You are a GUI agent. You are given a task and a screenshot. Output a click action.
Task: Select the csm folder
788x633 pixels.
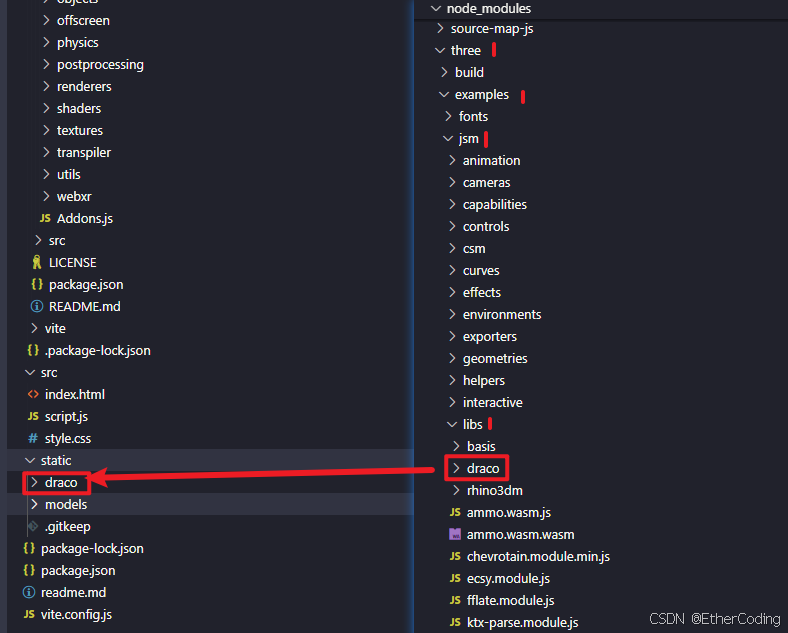474,249
